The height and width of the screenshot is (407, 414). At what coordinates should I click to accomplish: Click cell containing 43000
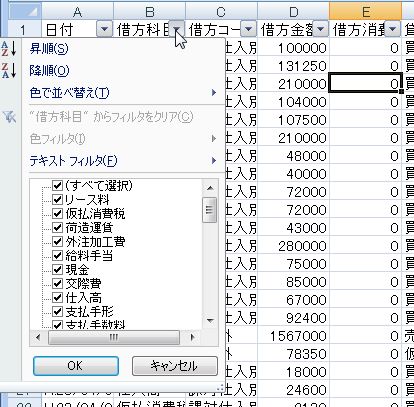pyautogui.click(x=293, y=228)
